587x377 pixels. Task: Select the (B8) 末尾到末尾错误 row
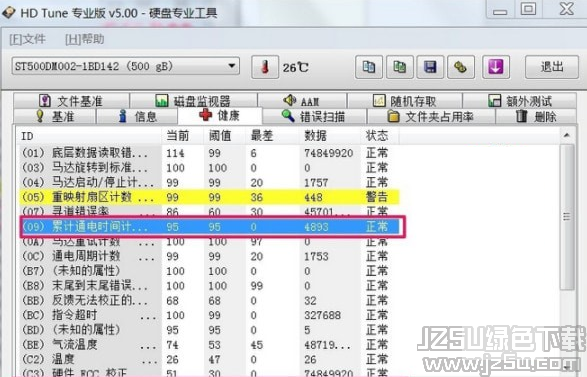(210, 286)
